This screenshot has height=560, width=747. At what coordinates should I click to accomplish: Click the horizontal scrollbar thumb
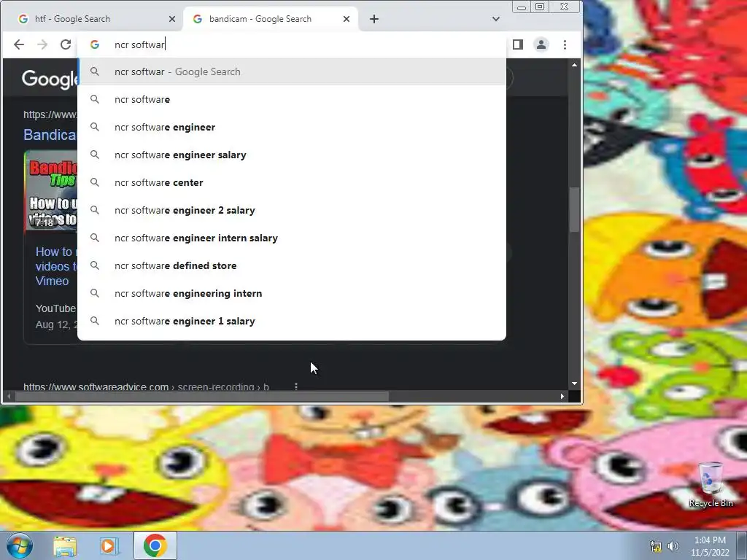[202, 396]
